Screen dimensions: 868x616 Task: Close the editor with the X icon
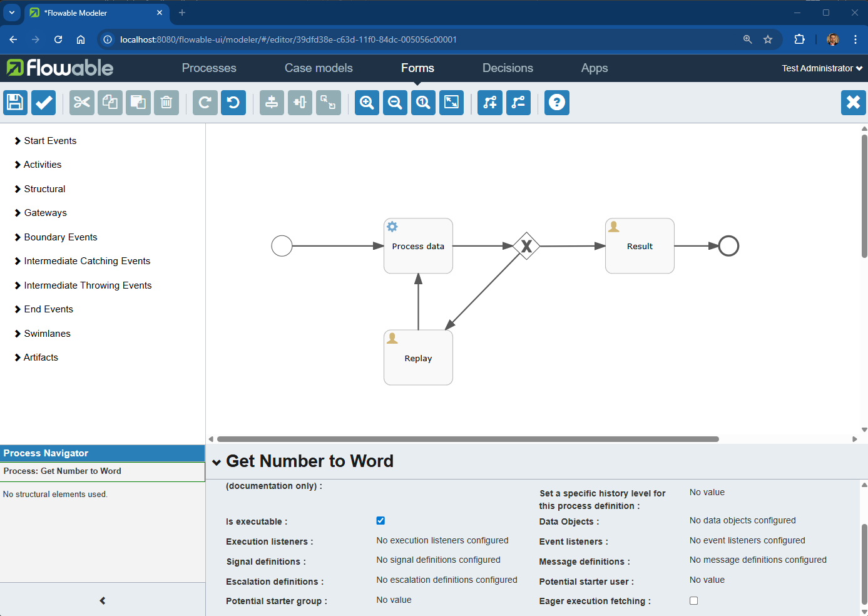click(x=853, y=103)
